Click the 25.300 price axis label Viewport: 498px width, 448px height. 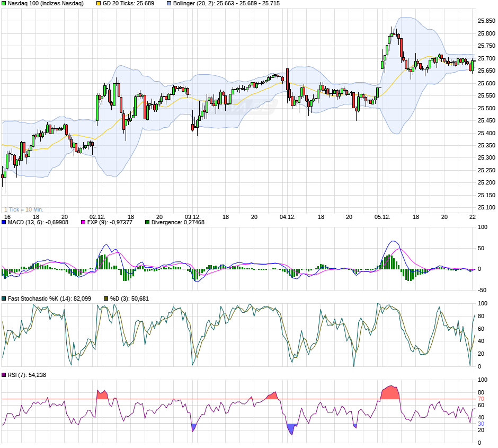pos(486,157)
